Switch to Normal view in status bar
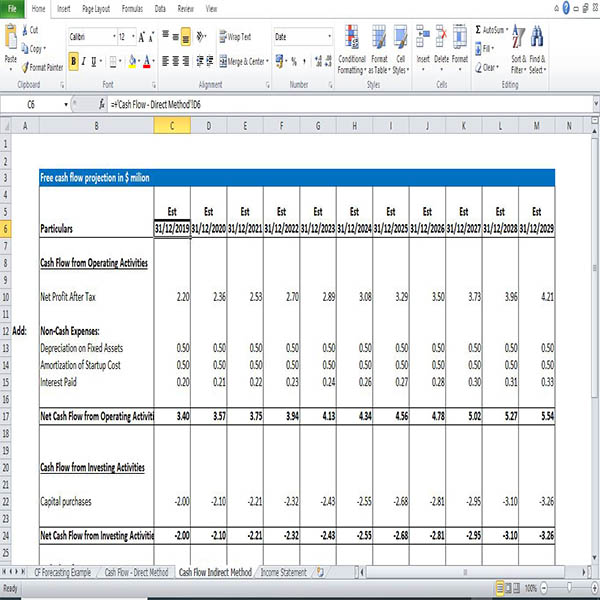 [x=500, y=587]
